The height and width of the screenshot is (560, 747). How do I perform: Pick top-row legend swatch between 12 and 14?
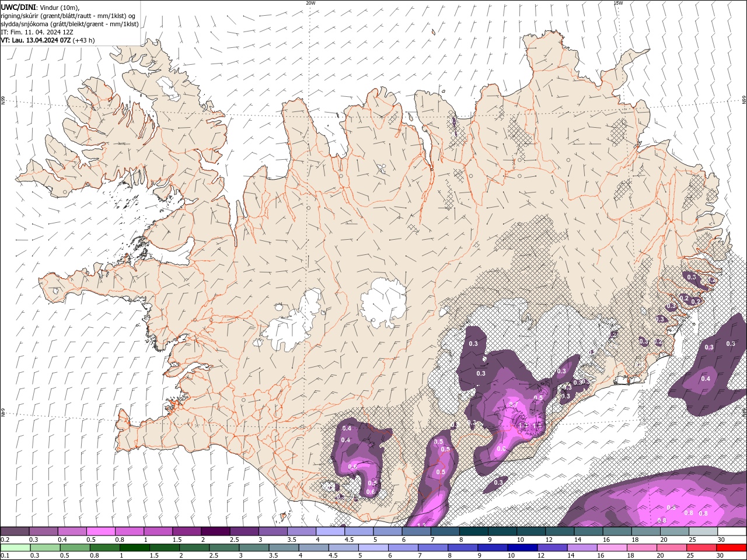click(560, 531)
